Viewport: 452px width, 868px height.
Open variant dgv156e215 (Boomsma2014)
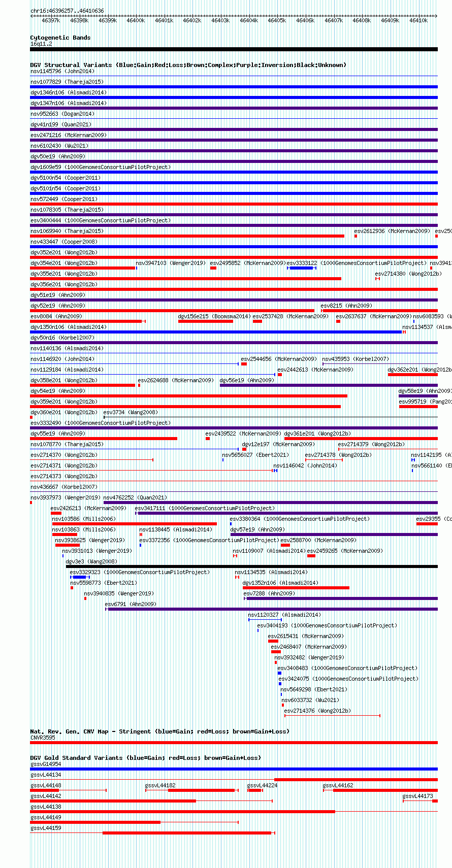click(x=214, y=316)
